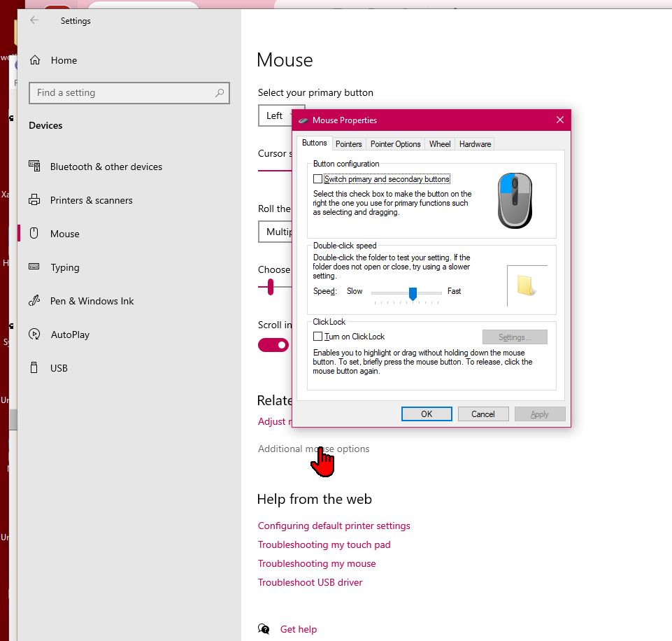The image size is (672, 641).
Task: Open the Typing settings icon
Action: [34, 267]
